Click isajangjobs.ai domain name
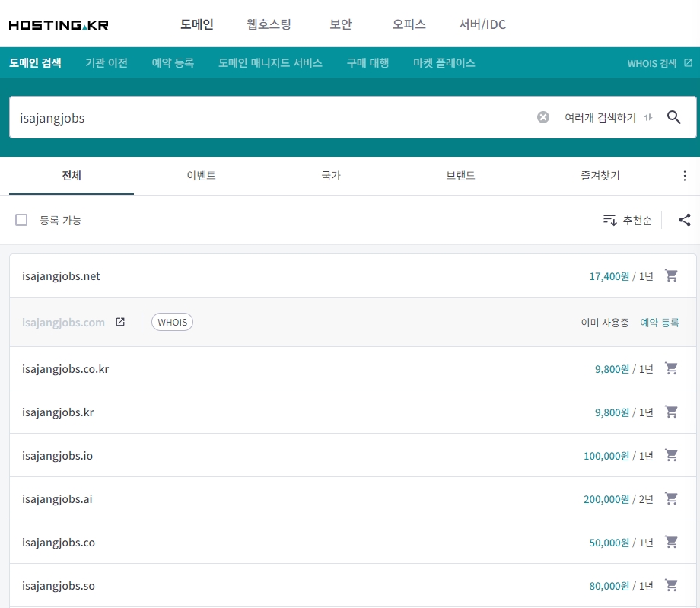This screenshot has width=700, height=608. (57, 499)
